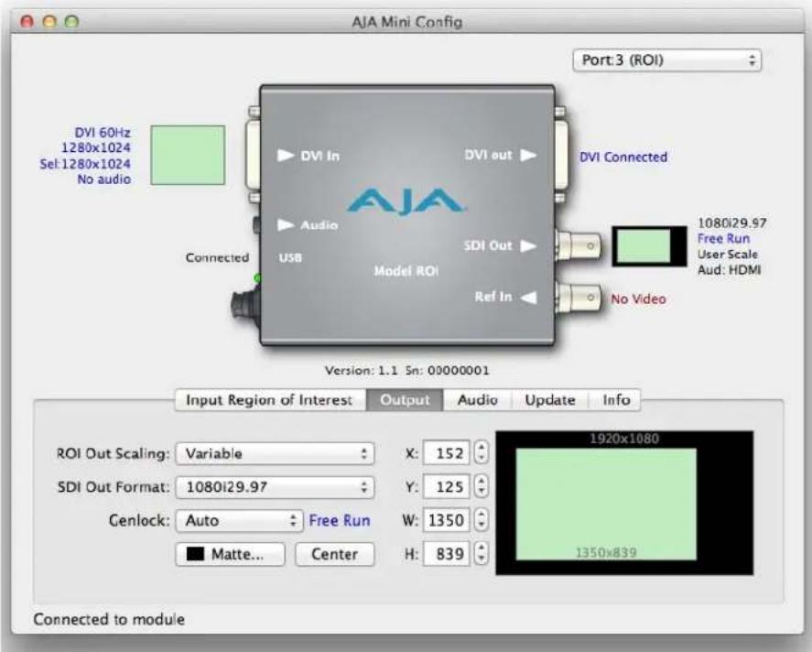Click the USB cable connector icon

[x=245, y=306]
